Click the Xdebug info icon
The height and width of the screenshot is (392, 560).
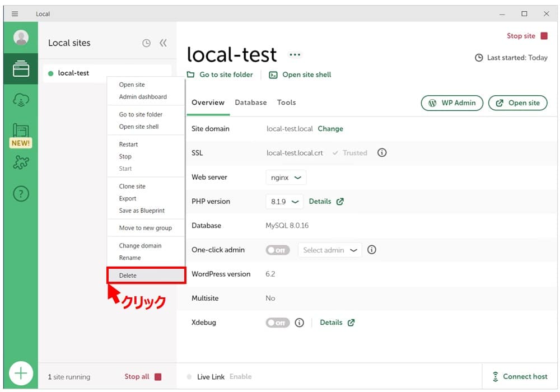pos(299,323)
